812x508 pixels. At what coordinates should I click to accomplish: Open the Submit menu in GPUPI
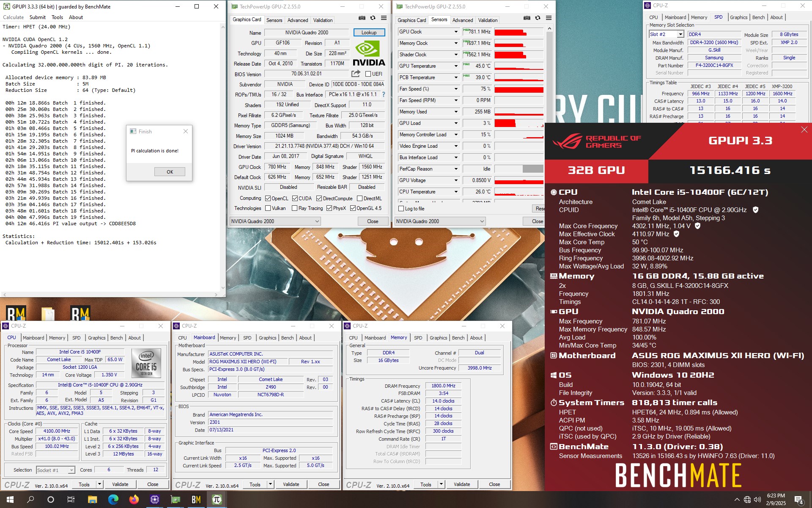(x=37, y=17)
